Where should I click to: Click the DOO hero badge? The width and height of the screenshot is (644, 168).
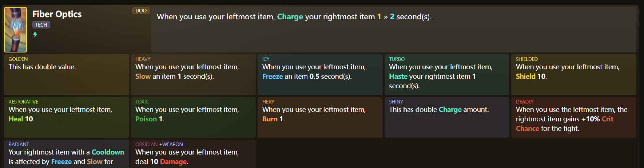[141, 11]
